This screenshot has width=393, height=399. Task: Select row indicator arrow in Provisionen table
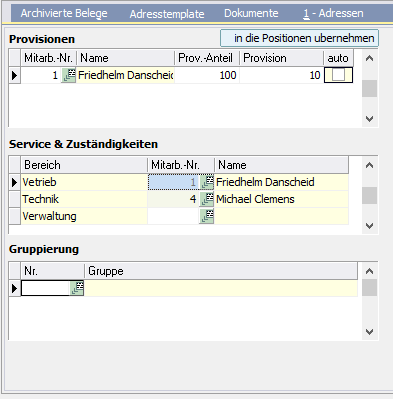[14, 75]
